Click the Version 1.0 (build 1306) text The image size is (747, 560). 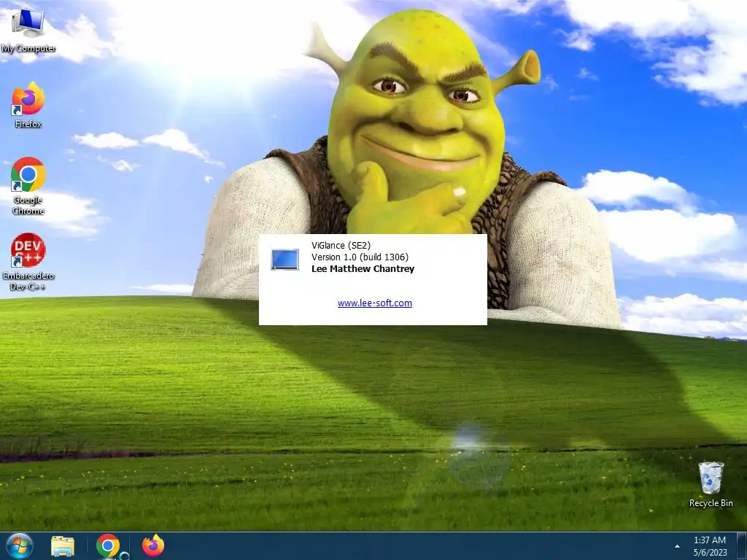click(360, 257)
